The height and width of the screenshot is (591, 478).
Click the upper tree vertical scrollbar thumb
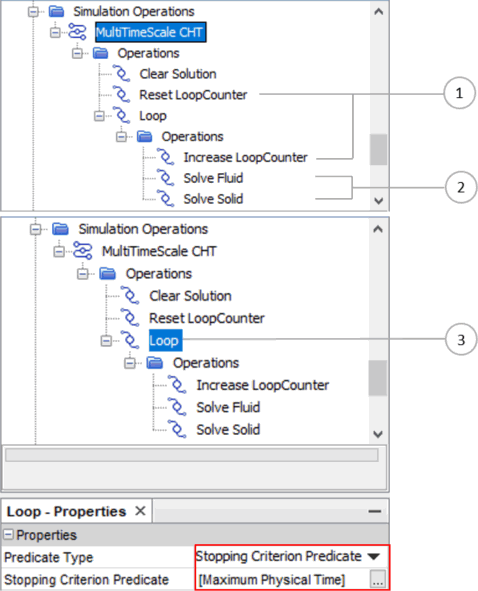[378, 149]
